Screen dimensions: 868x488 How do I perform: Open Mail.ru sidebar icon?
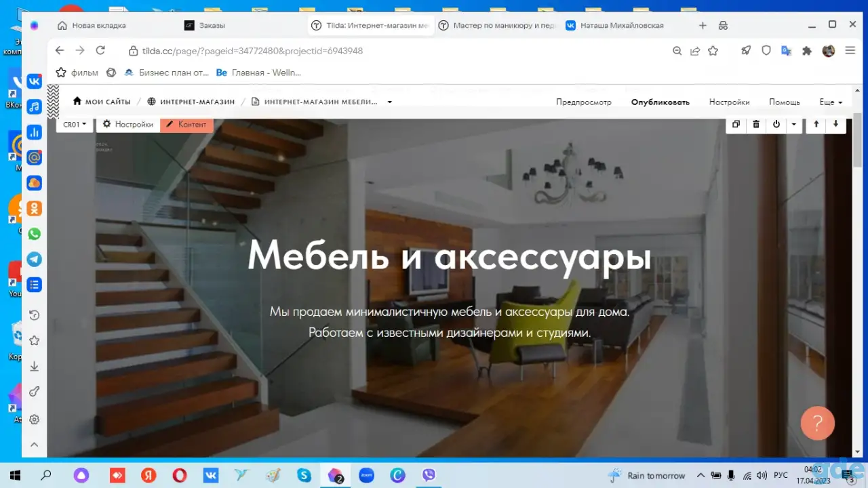pyautogui.click(x=34, y=157)
